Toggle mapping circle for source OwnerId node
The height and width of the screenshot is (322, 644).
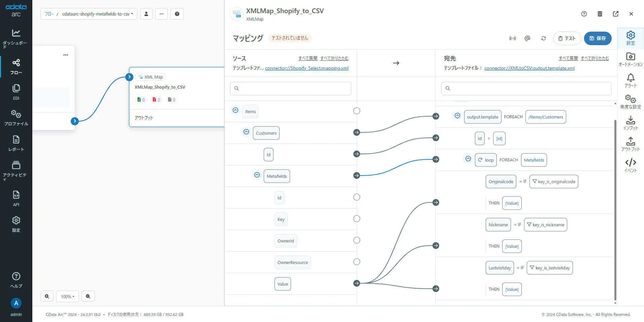click(356, 240)
